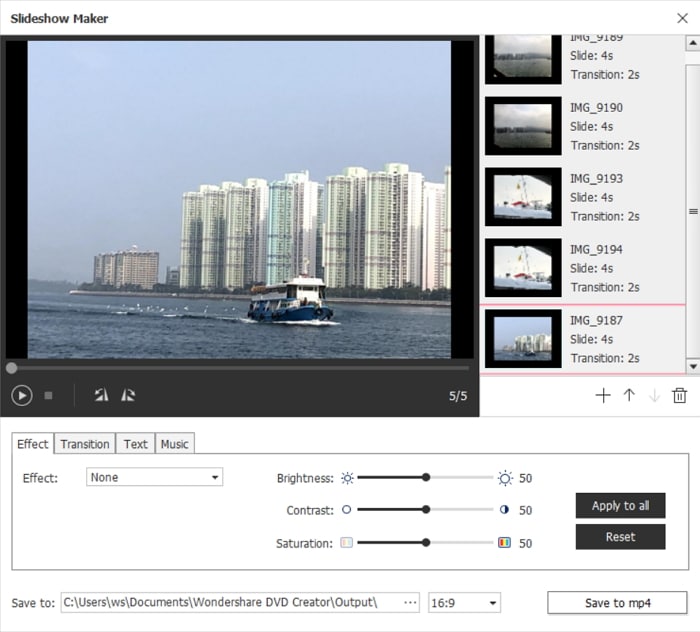Screen dimensions: 700x632
Task: Open the 16:9 aspect ratio dropdown
Action: 464,603
